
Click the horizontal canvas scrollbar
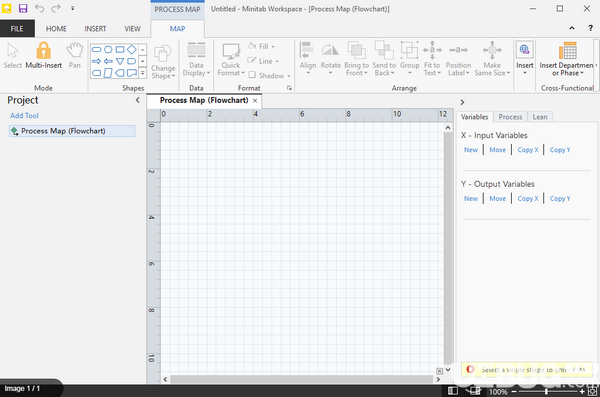[302, 379]
